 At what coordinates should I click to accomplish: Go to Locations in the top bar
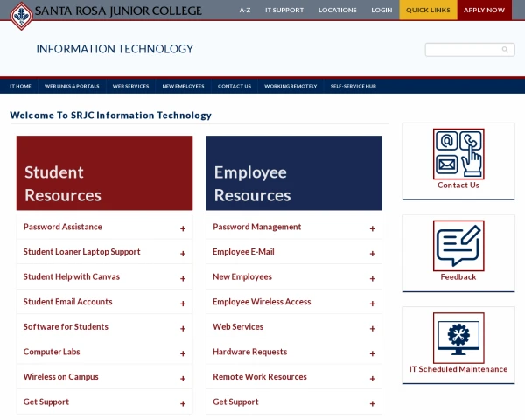[338, 10]
